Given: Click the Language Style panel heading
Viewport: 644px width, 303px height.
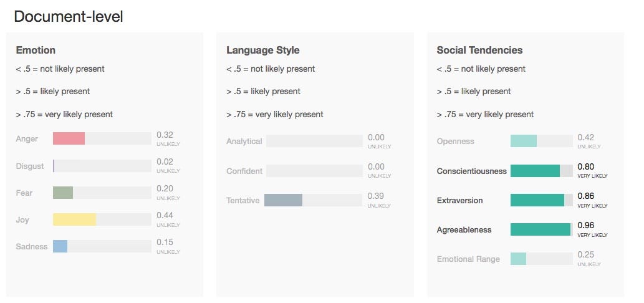Looking at the screenshot, I should pyautogui.click(x=262, y=50).
